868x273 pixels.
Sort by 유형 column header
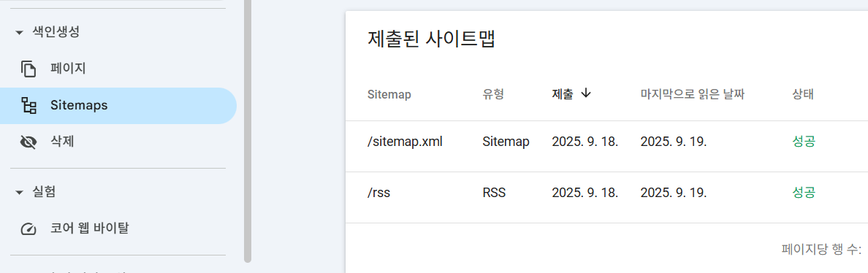coord(493,94)
